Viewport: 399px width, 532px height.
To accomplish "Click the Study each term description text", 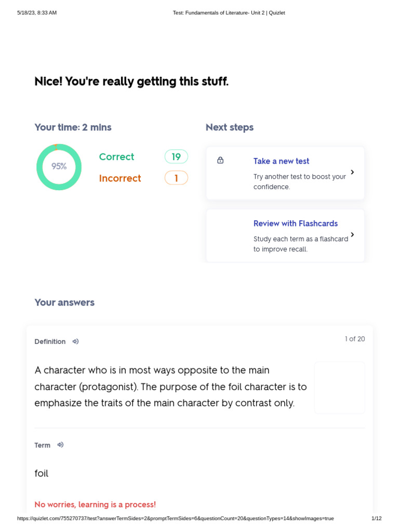I will pyautogui.click(x=300, y=244).
